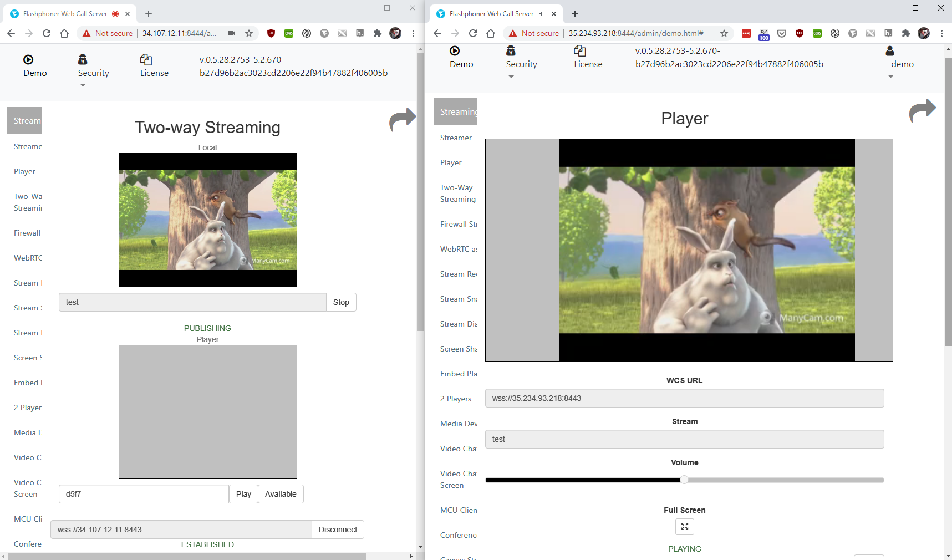Adjust the Volume slider handle

(x=684, y=480)
